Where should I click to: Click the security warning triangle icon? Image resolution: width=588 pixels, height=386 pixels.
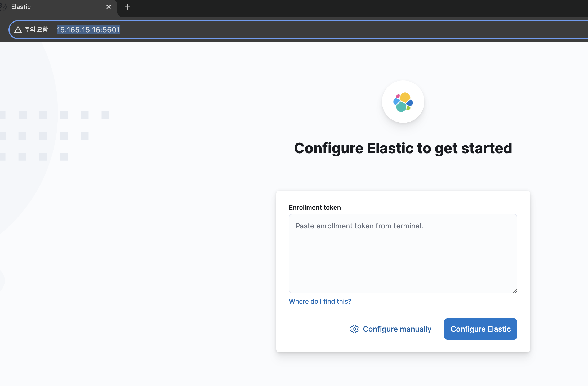tap(18, 30)
